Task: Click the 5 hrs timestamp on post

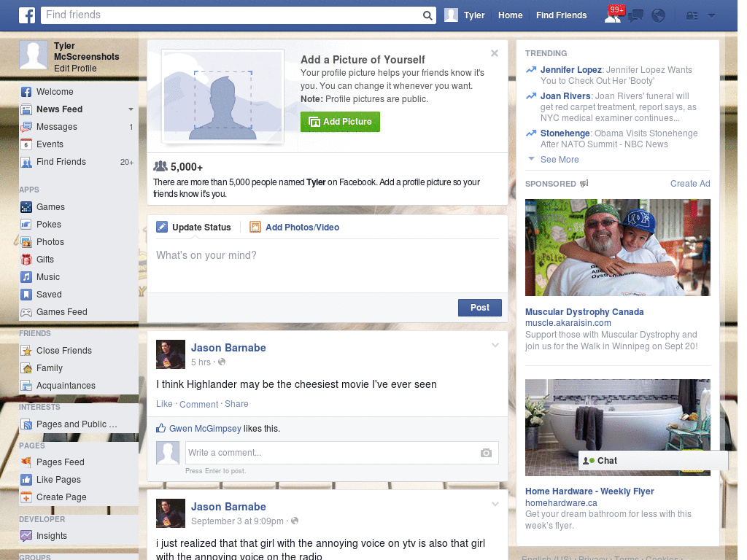Action: click(x=201, y=362)
